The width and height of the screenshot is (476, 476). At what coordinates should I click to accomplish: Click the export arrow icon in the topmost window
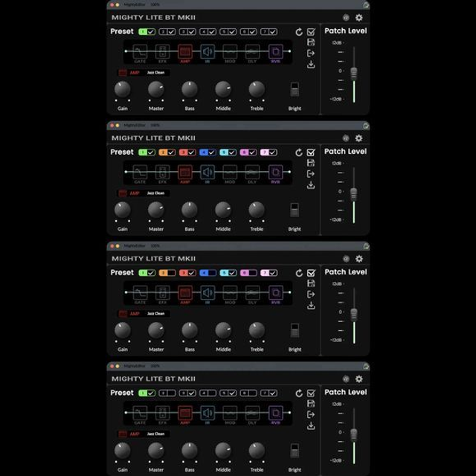pos(311,53)
